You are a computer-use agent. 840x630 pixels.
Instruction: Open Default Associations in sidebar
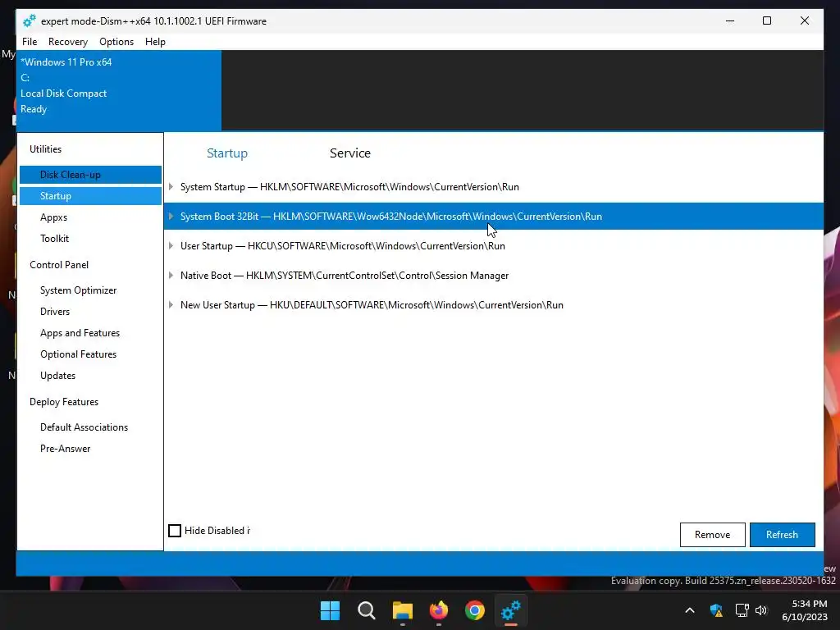click(84, 427)
